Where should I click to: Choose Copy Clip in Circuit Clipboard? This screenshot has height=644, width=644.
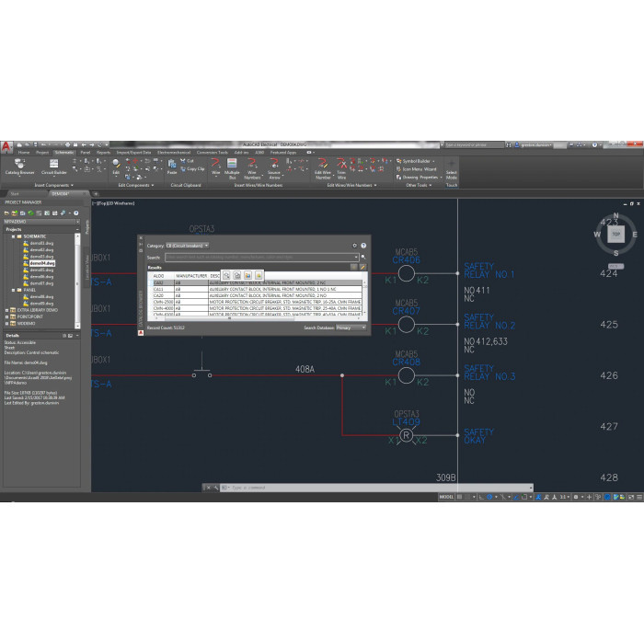coord(192,168)
